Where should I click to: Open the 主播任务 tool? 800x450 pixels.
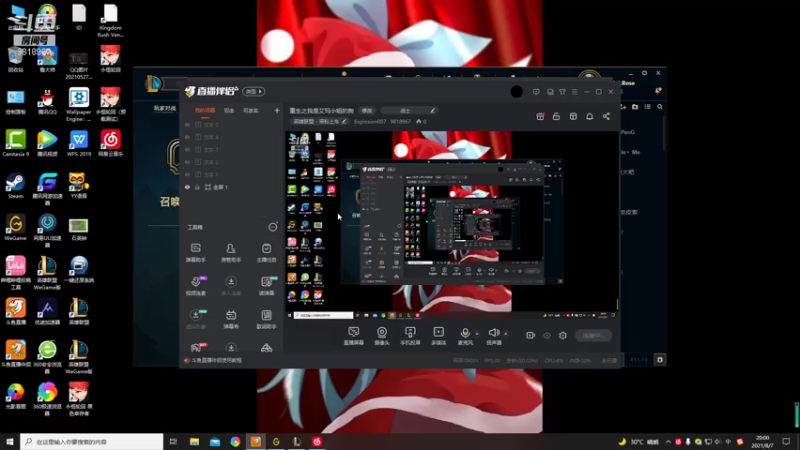(x=266, y=253)
